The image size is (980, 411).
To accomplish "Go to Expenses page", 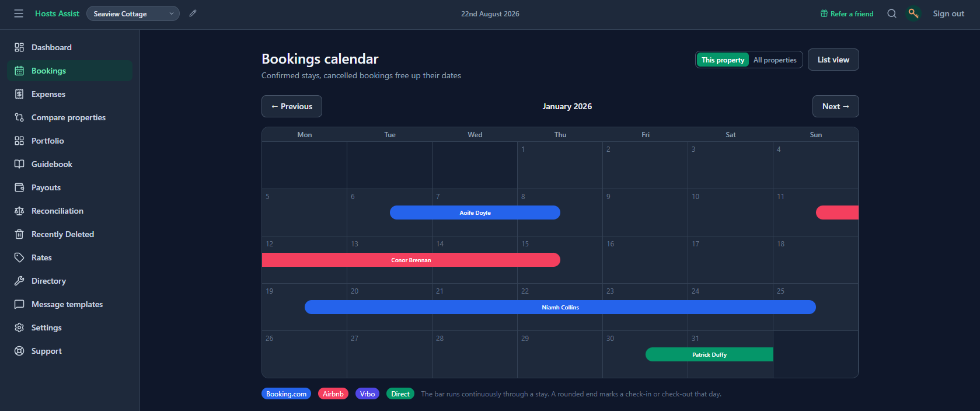I will (70, 94).
